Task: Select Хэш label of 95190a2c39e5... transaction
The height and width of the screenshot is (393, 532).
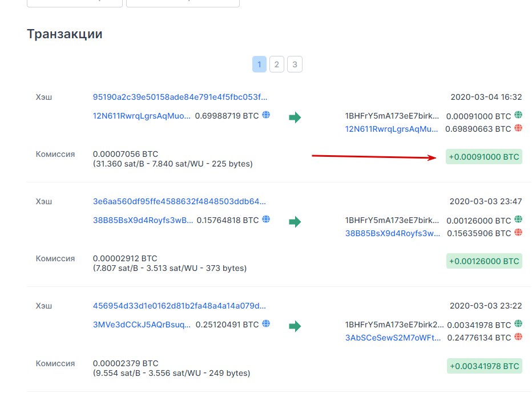Action: tap(44, 98)
